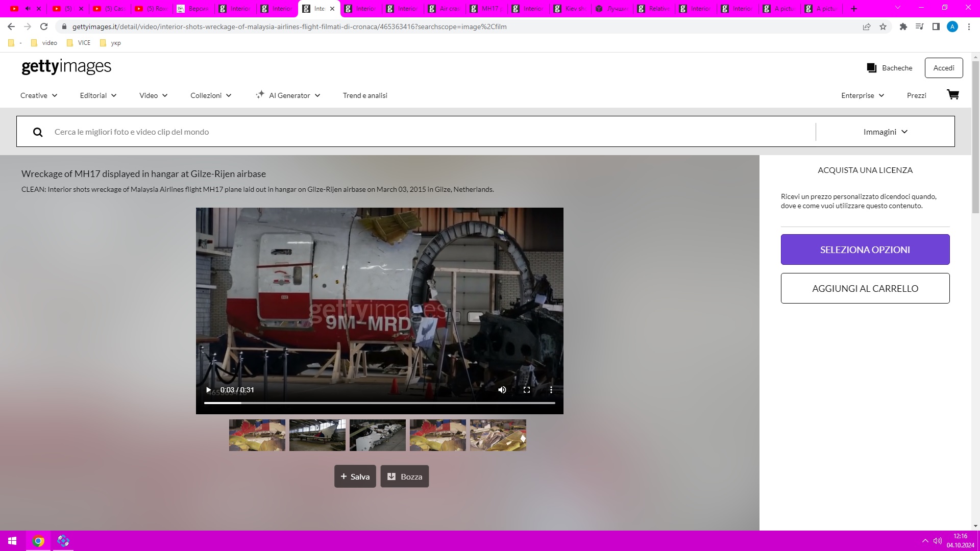This screenshot has width=980, height=551.
Task: Click the Chrome taskbar icon
Action: 38,541
